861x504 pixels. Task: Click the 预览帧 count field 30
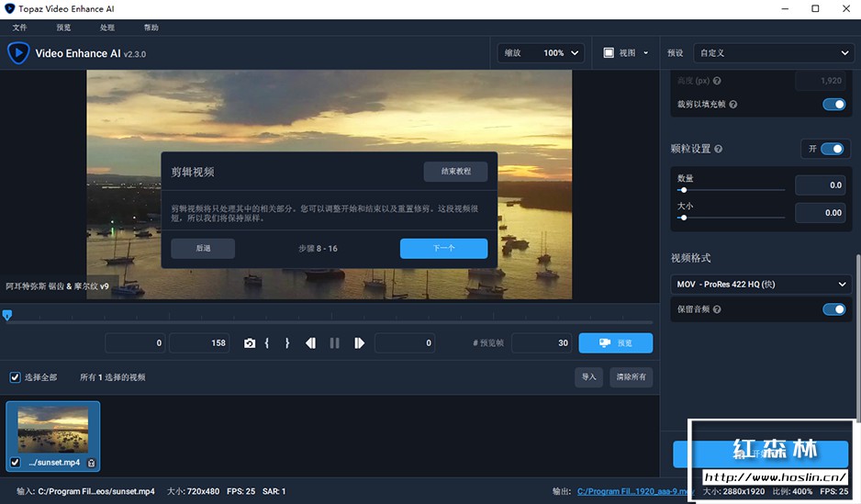pyautogui.click(x=542, y=343)
